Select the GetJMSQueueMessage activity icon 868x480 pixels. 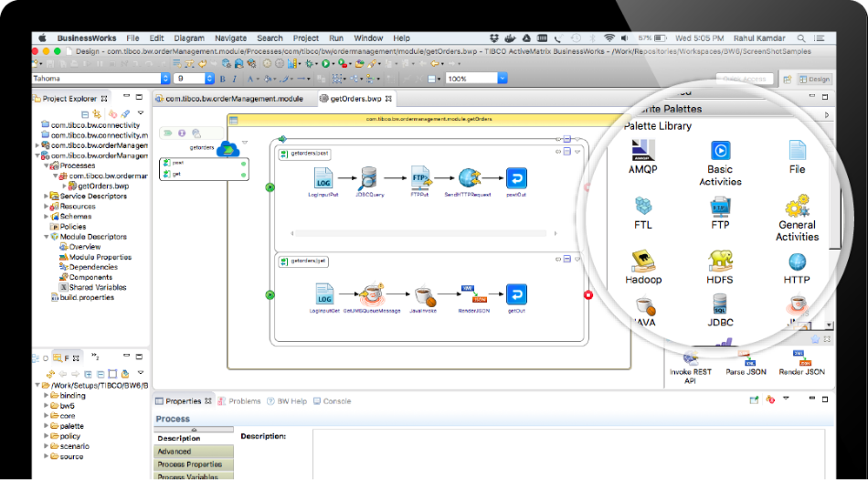click(372, 294)
